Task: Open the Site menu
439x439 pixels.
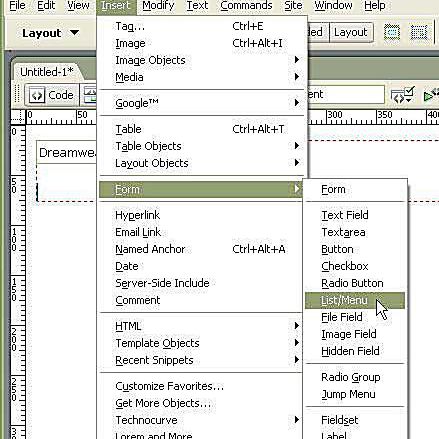Action: [x=293, y=6]
